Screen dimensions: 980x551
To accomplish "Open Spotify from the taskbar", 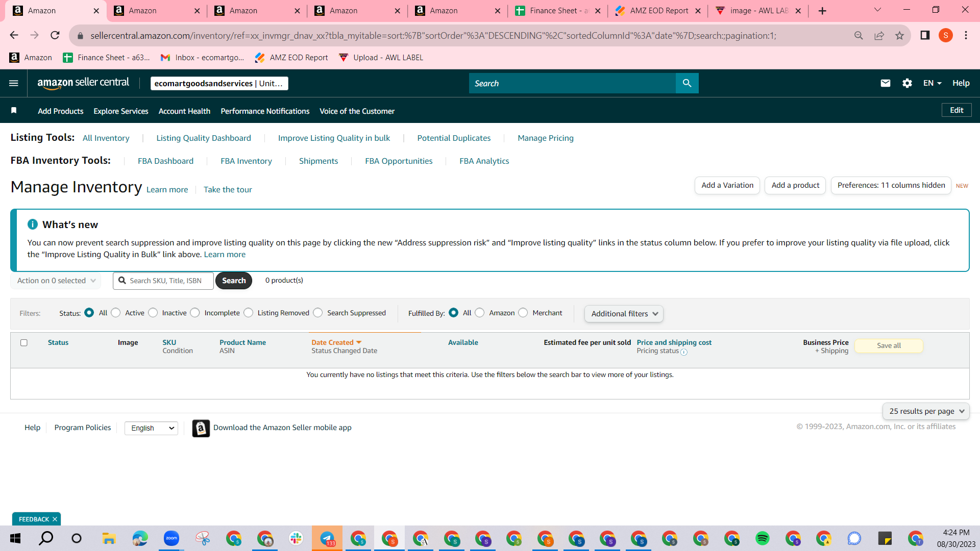I will point(763,538).
